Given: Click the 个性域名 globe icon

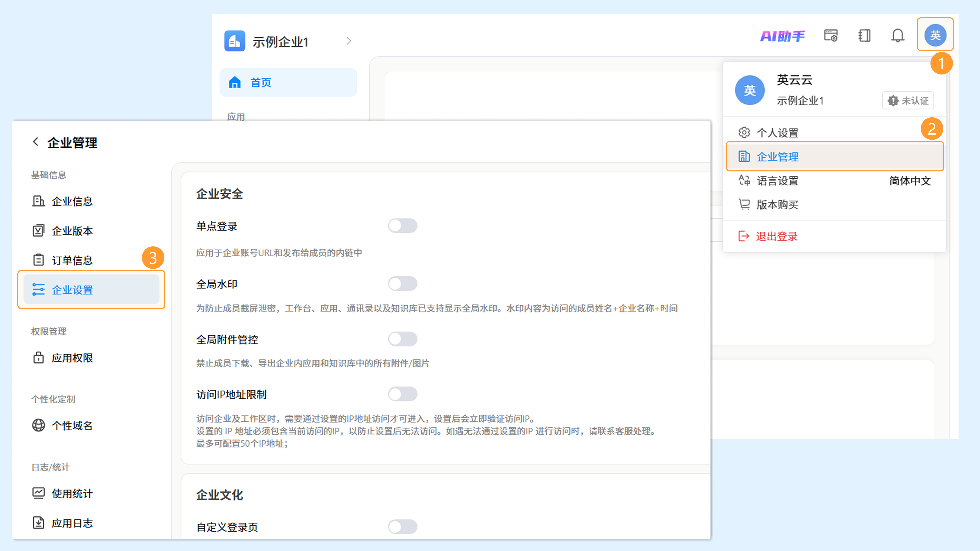Looking at the screenshot, I should [x=38, y=425].
